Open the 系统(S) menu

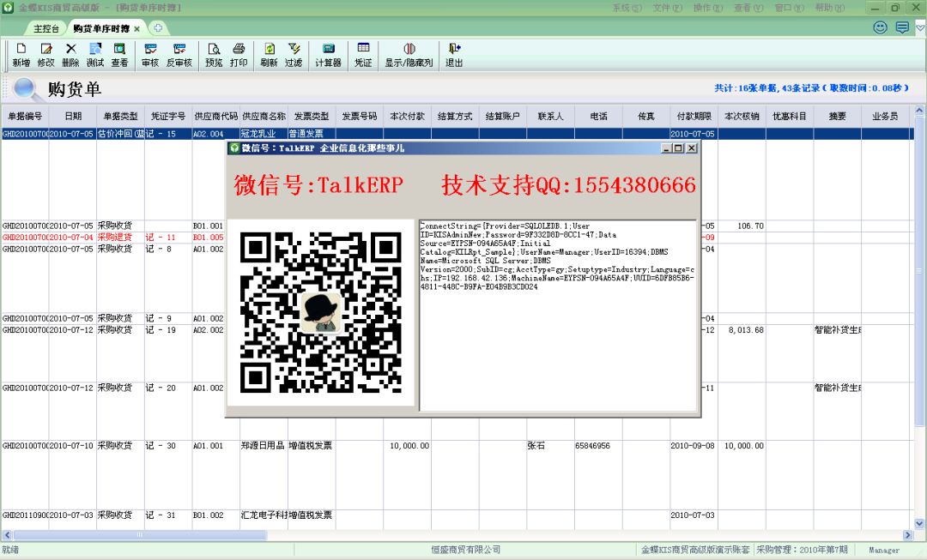(x=627, y=8)
